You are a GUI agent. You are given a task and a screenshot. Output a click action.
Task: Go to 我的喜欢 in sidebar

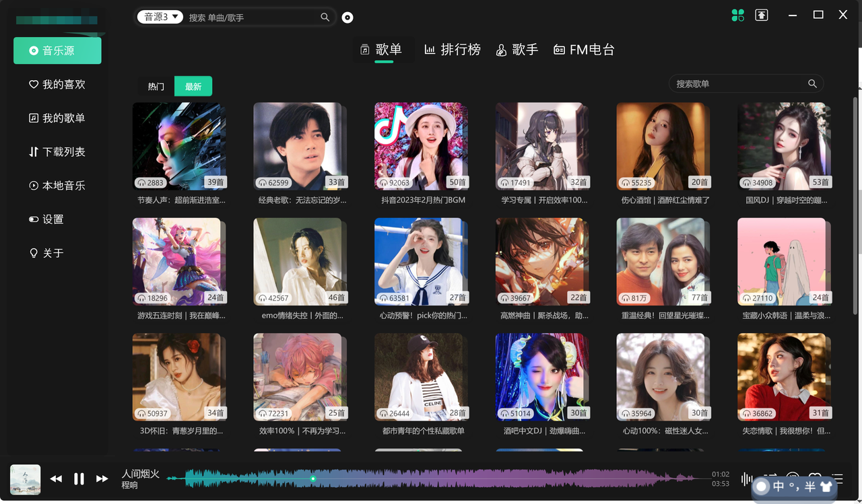[x=57, y=84]
